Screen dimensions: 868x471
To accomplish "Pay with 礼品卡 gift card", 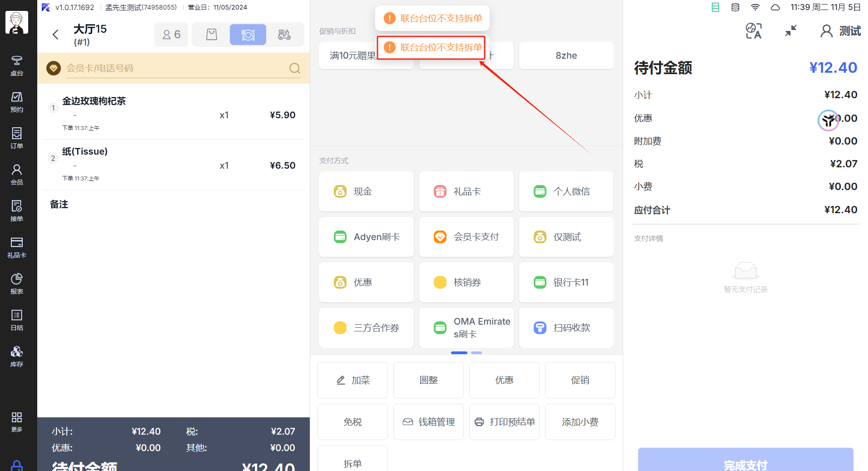I will 466,191.
